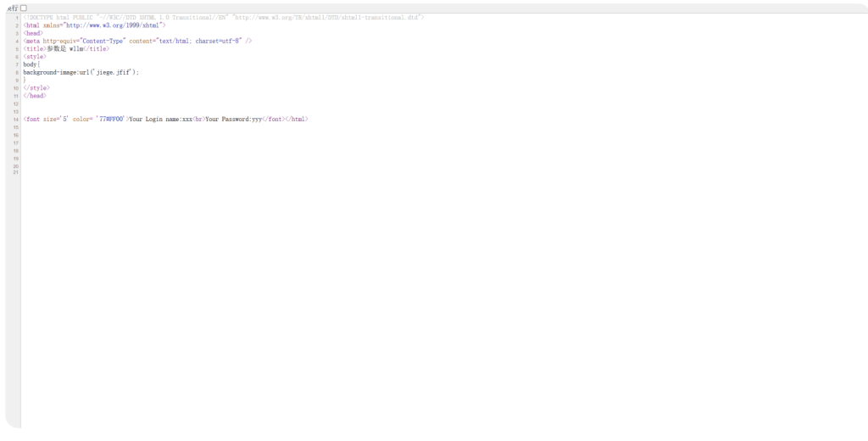Click the "Content-Type" http-equiv attribute value

(103, 41)
